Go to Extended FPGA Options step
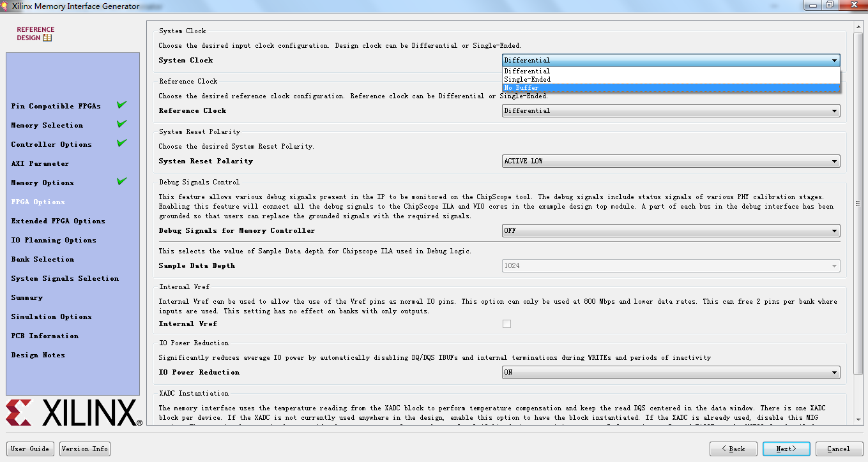Screen dimensions: 868x462 58,221
